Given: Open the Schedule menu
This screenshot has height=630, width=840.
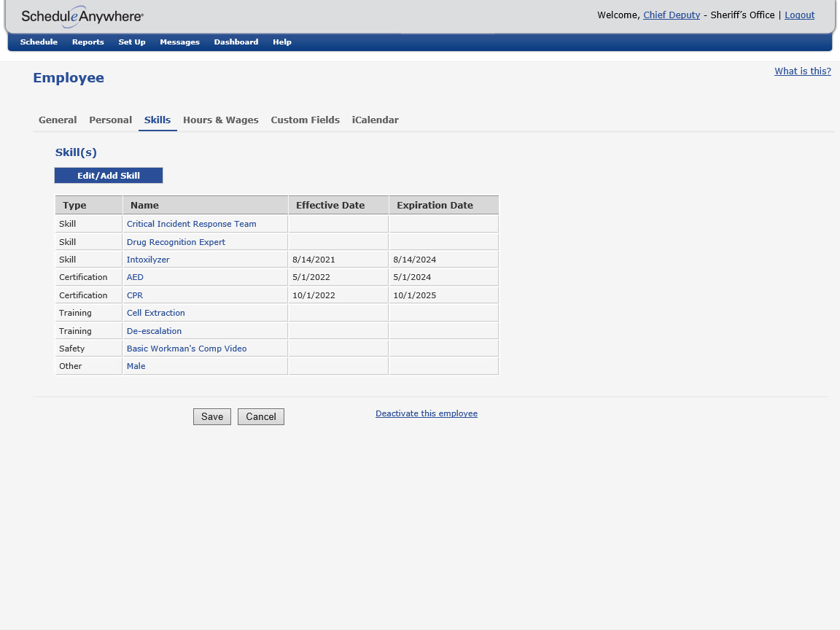Looking at the screenshot, I should pyautogui.click(x=39, y=42).
